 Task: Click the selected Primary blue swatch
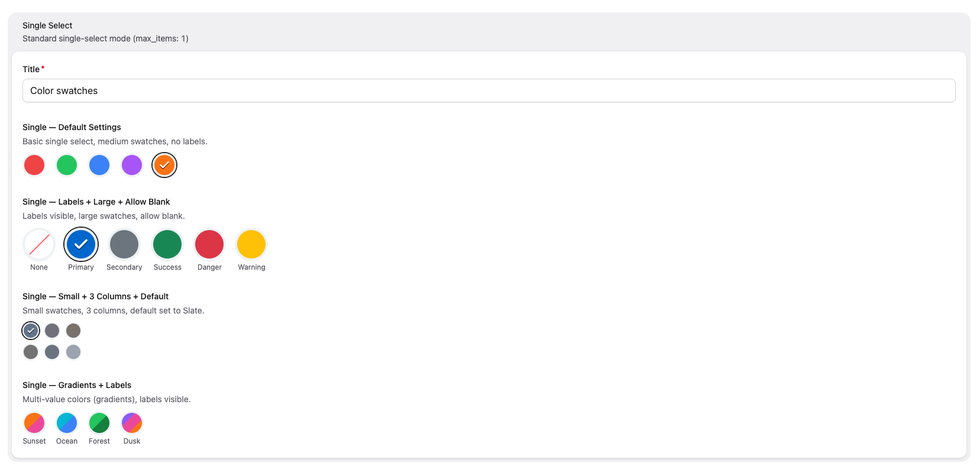pyautogui.click(x=81, y=244)
